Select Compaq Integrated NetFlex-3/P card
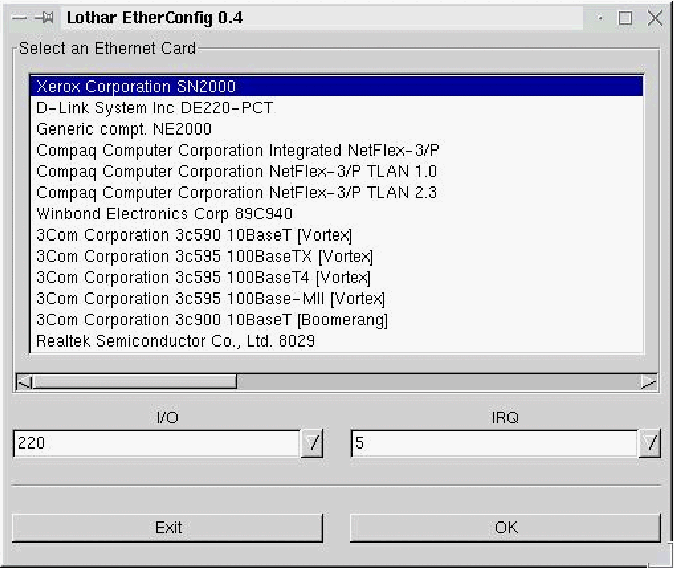This screenshot has height=568, width=674. point(337,150)
